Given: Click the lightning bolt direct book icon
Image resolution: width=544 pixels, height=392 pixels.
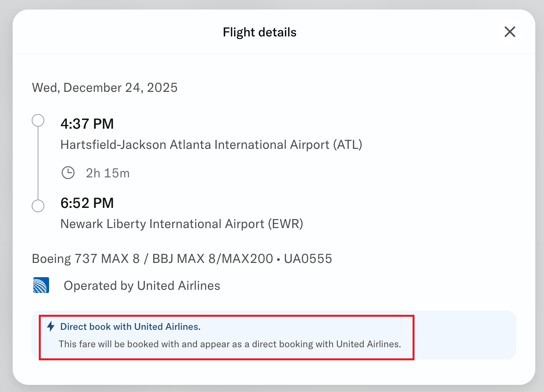Looking at the screenshot, I should [51, 326].
